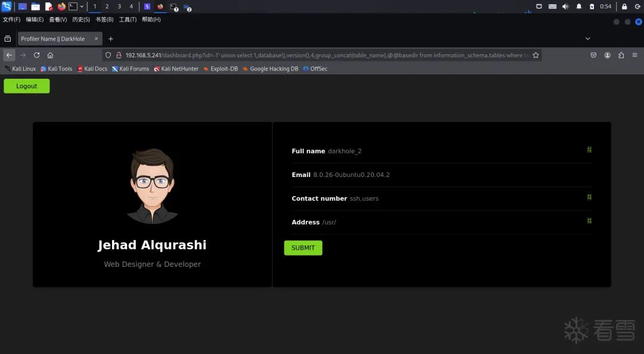This screenshot has width=644, height=354.
Task: Open the Firefox View icon
Action: (x=7, y=39)
